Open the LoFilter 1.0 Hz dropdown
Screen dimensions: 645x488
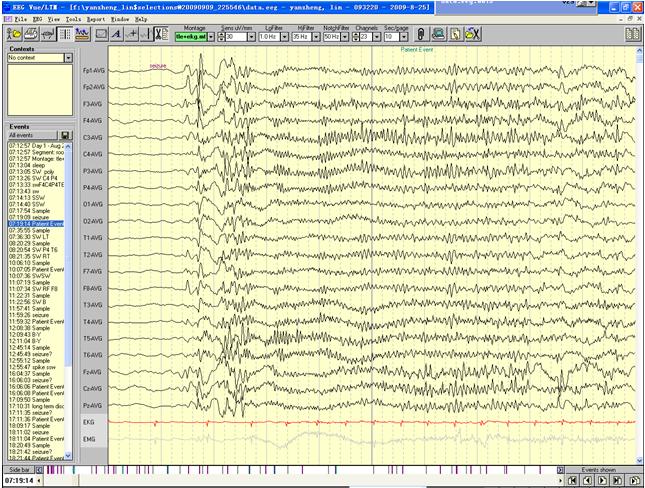pyautogui.click(x=285, y=37)
